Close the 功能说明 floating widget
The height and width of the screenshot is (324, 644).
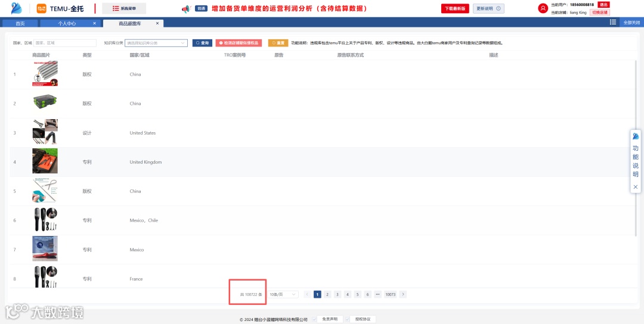(636, 187)
